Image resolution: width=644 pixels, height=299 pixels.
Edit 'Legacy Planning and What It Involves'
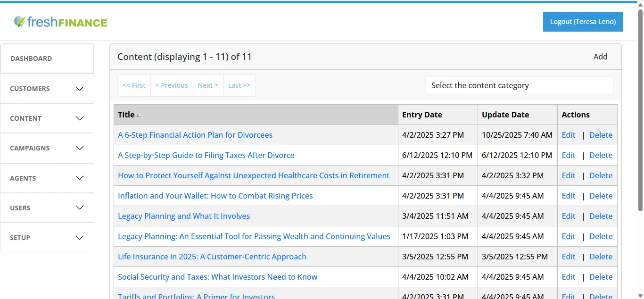[569, 216]
